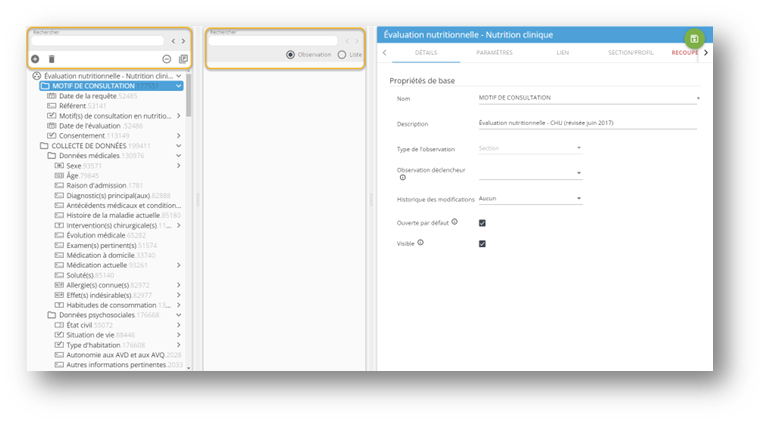Click the collapse all (minus circle) icon
This screenshot has height=423, width=765.
tap(166, 60)
